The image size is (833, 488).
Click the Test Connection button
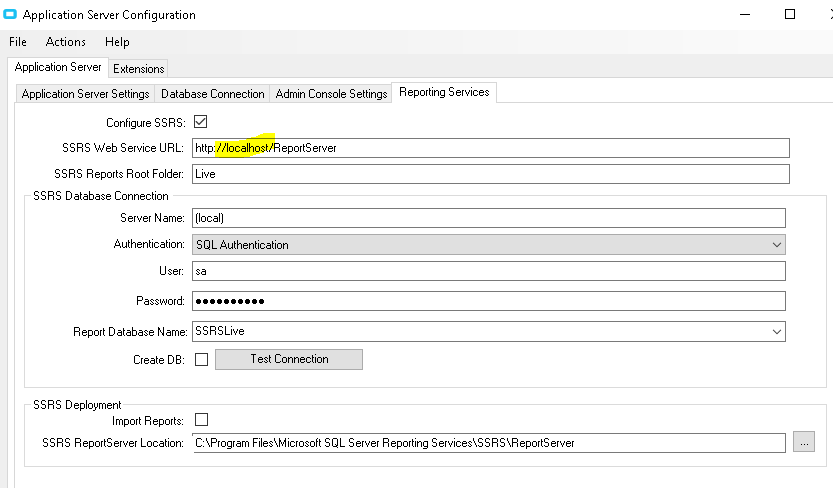point(289,359)
